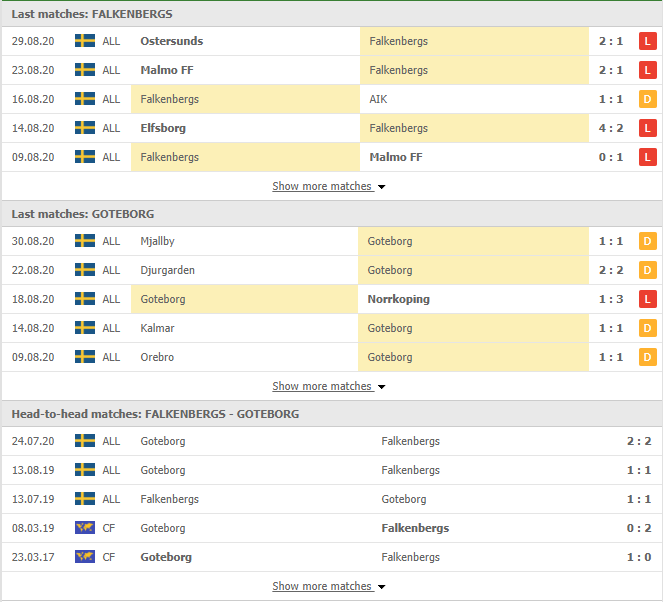Expand more head-to-head matches via arrow
Image resolution: width=663 pixels, height=602 pixels.
[381, 587]
